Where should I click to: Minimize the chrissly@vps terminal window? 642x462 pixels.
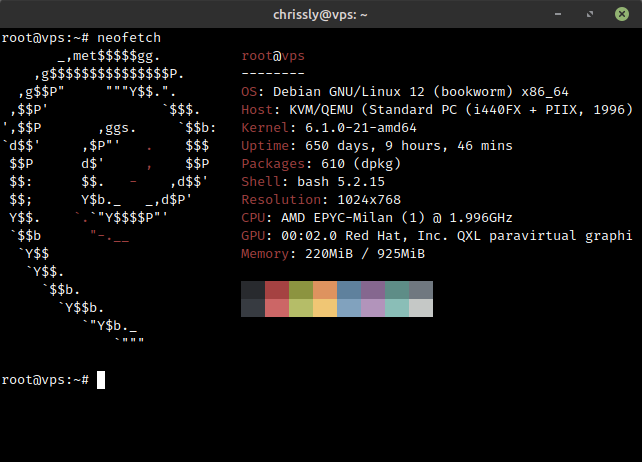click(558, 14)
